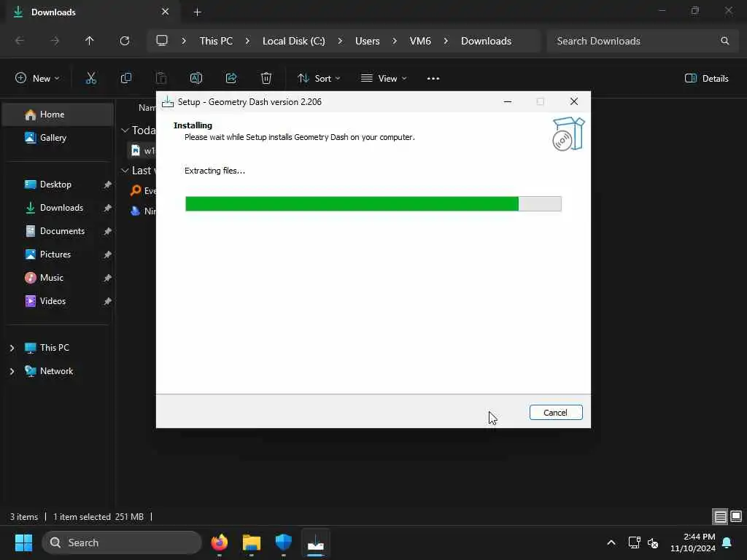Click the Cut scissors icon
Viewport: 747px width, 560px height.
pyautogui.click(x=91, y=79)
